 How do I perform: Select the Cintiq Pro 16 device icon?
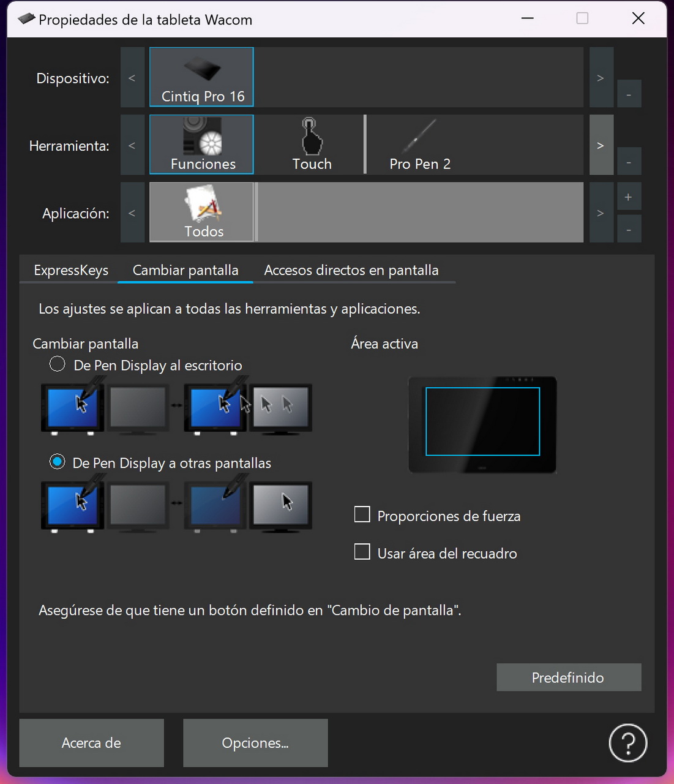(x=201, y=77)
